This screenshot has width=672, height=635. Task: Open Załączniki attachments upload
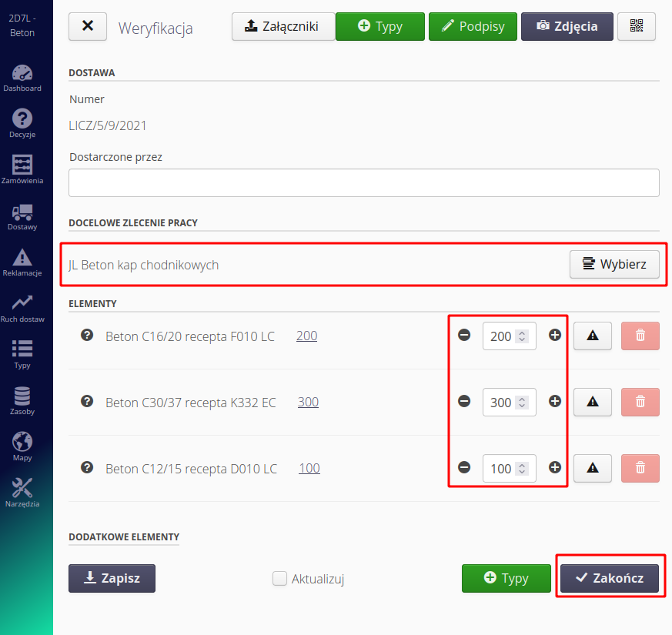[x=283, y=26]
